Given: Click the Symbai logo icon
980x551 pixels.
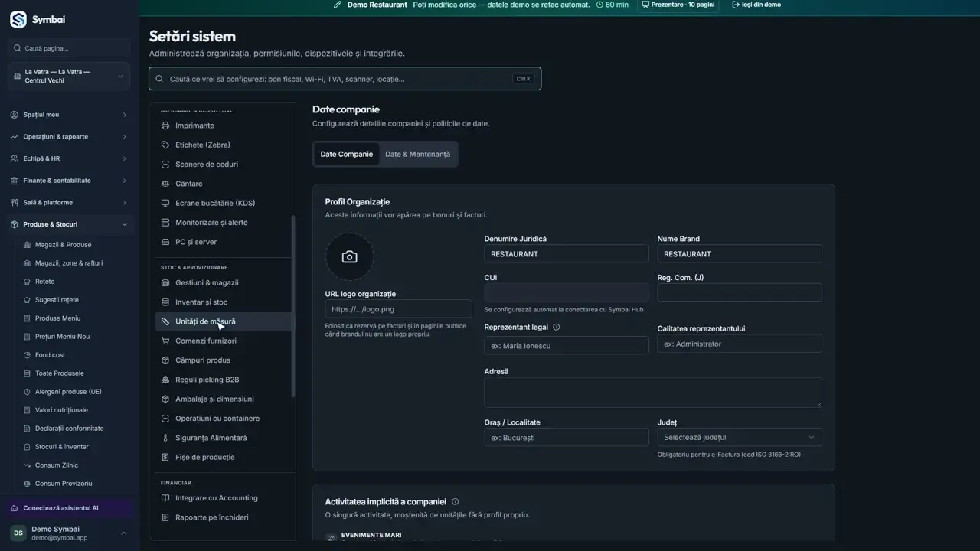Looking at the screenshot, I should click(x=18, y=19).
